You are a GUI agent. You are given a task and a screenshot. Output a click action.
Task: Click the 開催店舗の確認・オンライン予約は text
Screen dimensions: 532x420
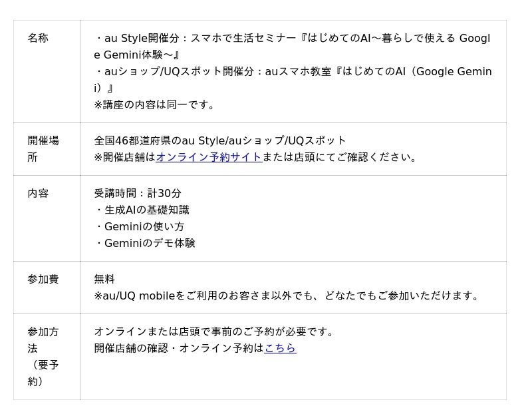coord(179,348)
